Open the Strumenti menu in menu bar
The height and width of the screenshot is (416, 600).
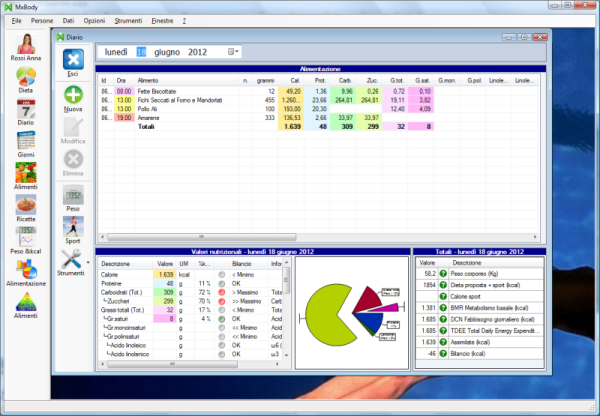(x=128, y=21)
